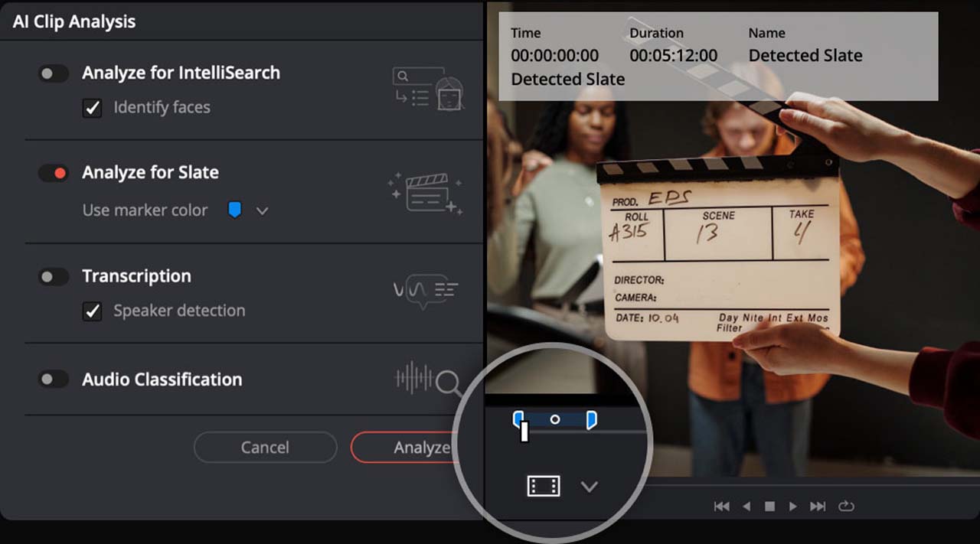Click the Transcription label

137,276
